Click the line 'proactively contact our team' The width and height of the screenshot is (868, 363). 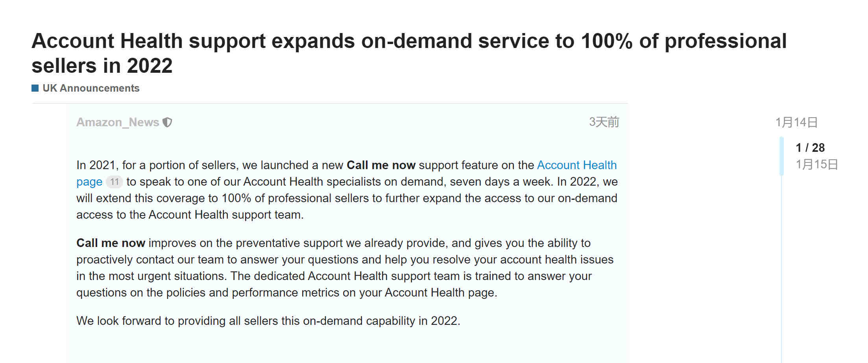[345, 260]
